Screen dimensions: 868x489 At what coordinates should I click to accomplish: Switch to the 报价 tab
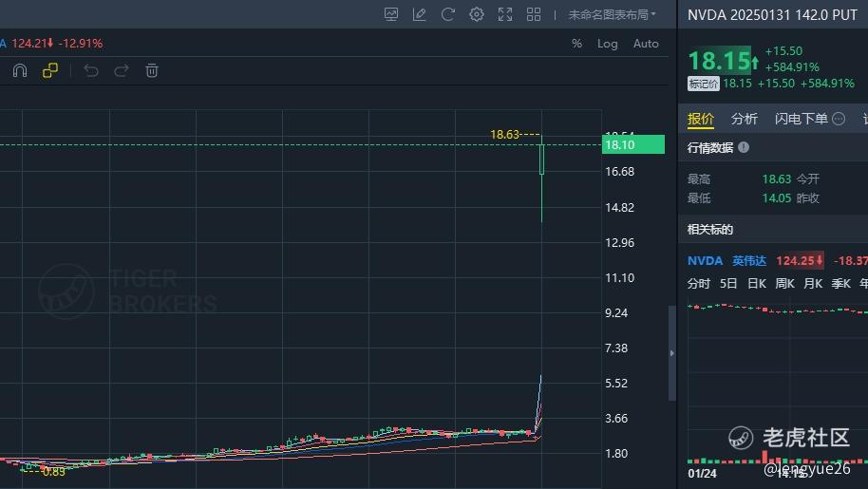pos(701,119)
